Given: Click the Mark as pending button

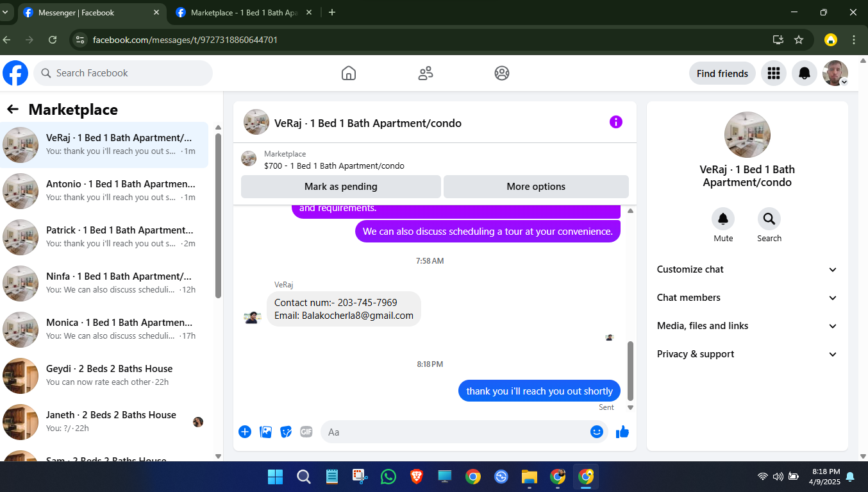Looking at the screenshot, I should click(x=341, y=187).
